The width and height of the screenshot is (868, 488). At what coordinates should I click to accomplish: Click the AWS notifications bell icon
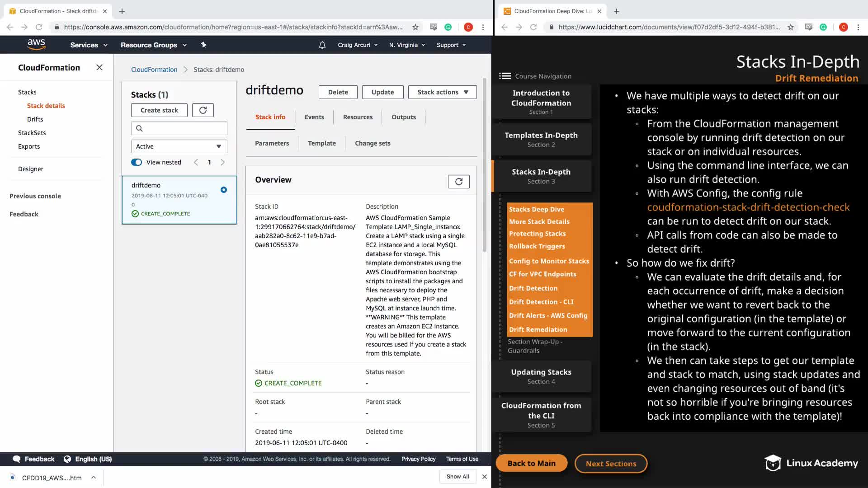click(322, 45)
